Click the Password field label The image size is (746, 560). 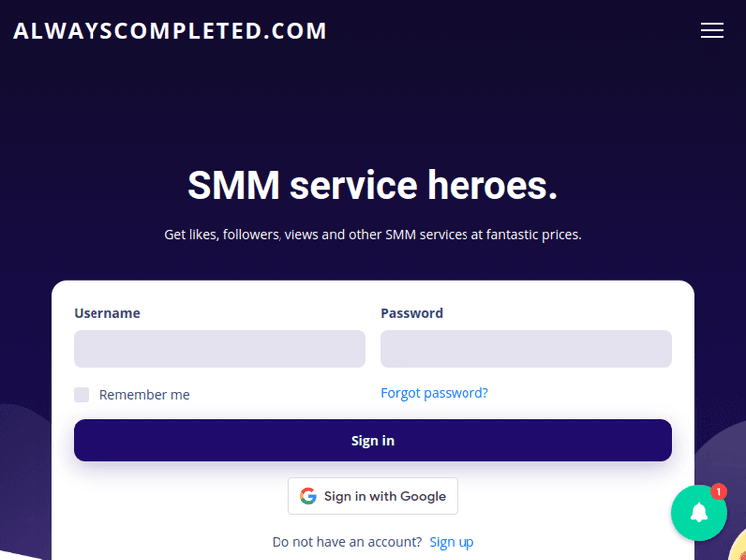click(x=412, y=313)
